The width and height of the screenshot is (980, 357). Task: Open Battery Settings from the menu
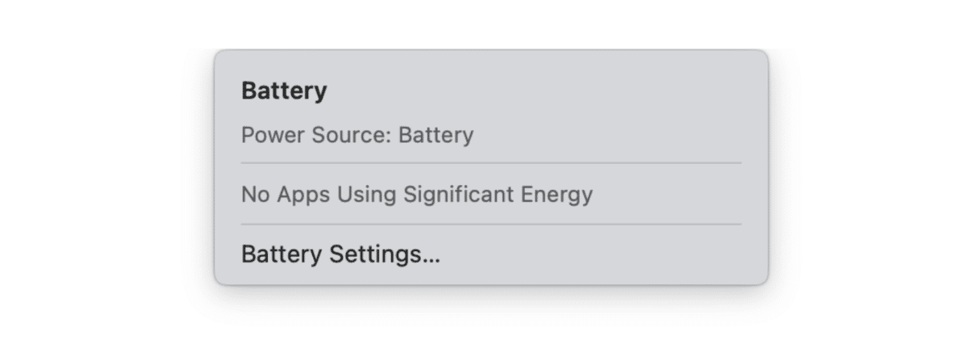click(340, 254)
